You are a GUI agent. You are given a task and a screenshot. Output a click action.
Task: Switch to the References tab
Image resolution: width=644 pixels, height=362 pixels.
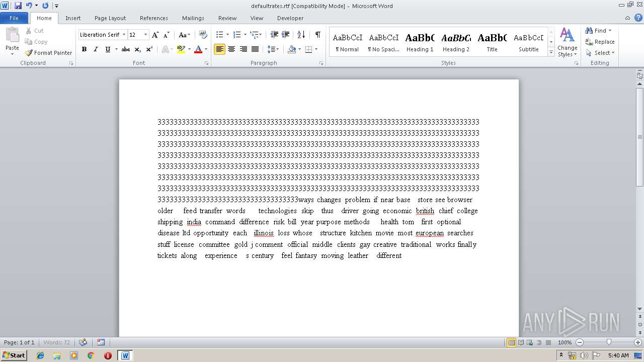[154, 18]
